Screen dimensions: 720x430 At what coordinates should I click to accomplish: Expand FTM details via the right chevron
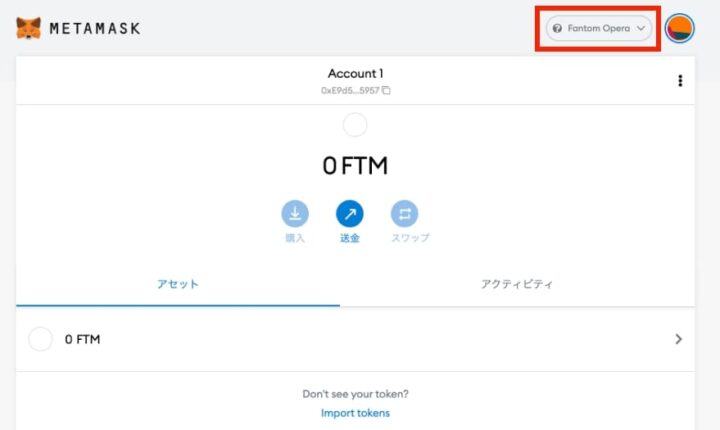click(x=678, y=339)
